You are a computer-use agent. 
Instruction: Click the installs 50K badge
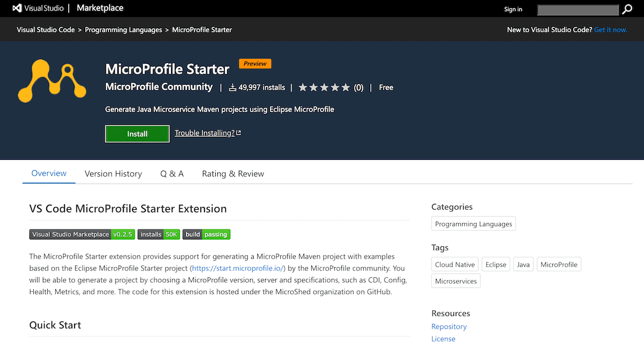point(159,234)
